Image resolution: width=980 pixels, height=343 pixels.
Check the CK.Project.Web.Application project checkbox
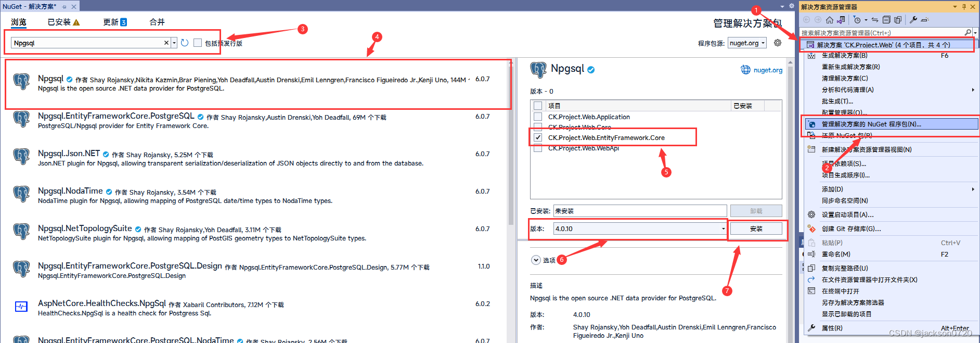point(538,117)
